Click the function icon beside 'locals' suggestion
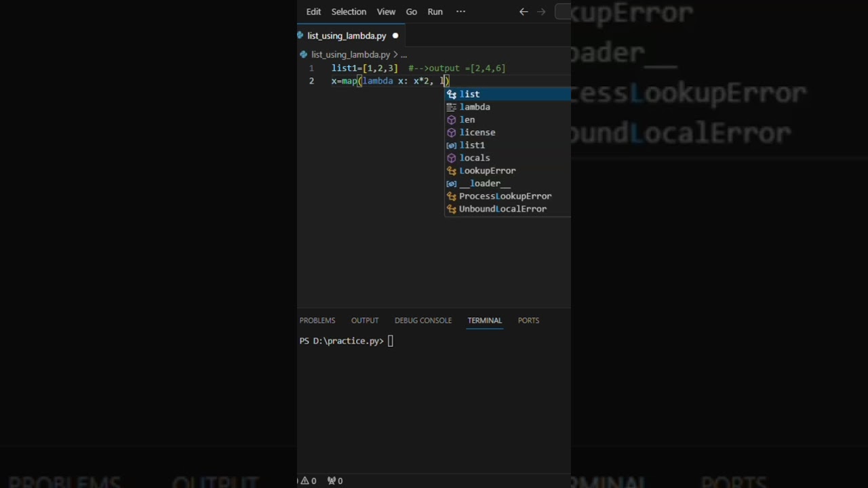The height and width of the screenshot is (488, 868). tap(452, 158)
